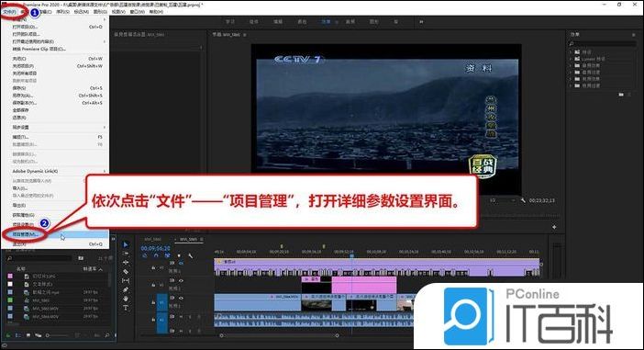Switch project panel to icon view

pos(28,335)
